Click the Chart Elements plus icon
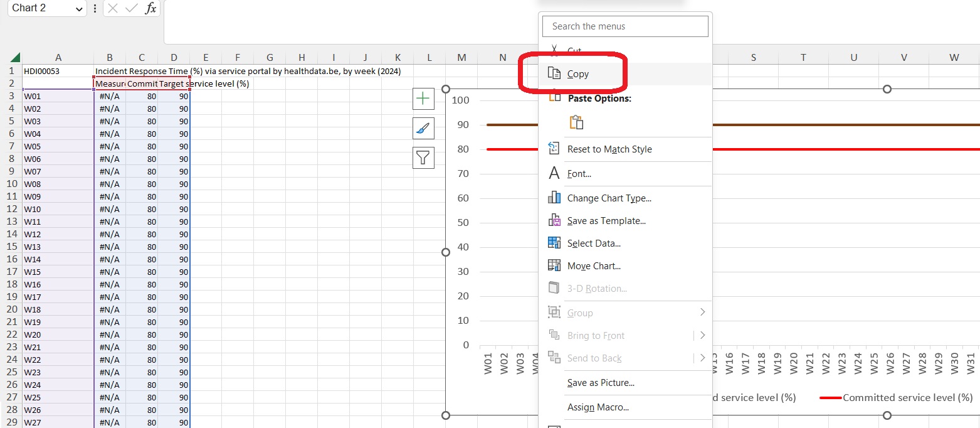Image resolution: width=980 pixels, height=428 pixels. click(423, 99)
